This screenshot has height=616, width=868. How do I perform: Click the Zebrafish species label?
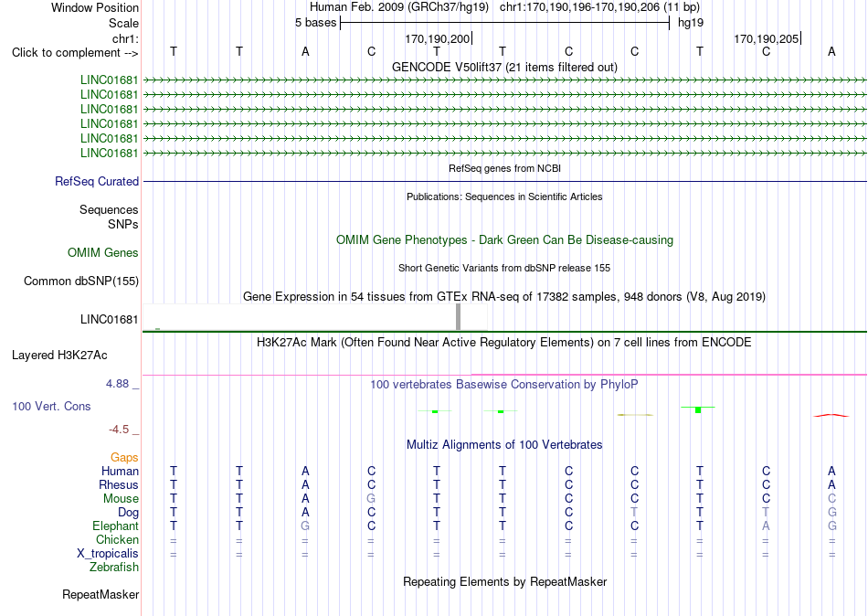pos(114,568)
